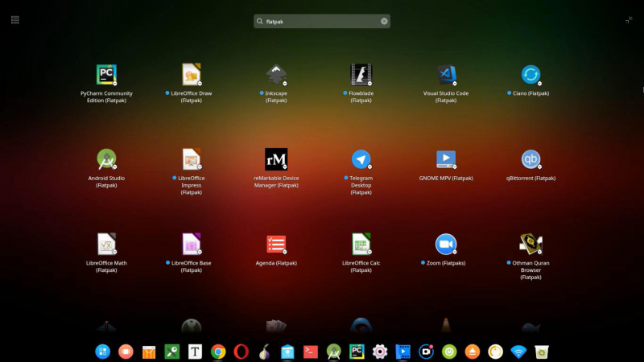
Task: Open Zoom (Flatpaks)
Action: [446, 245]
